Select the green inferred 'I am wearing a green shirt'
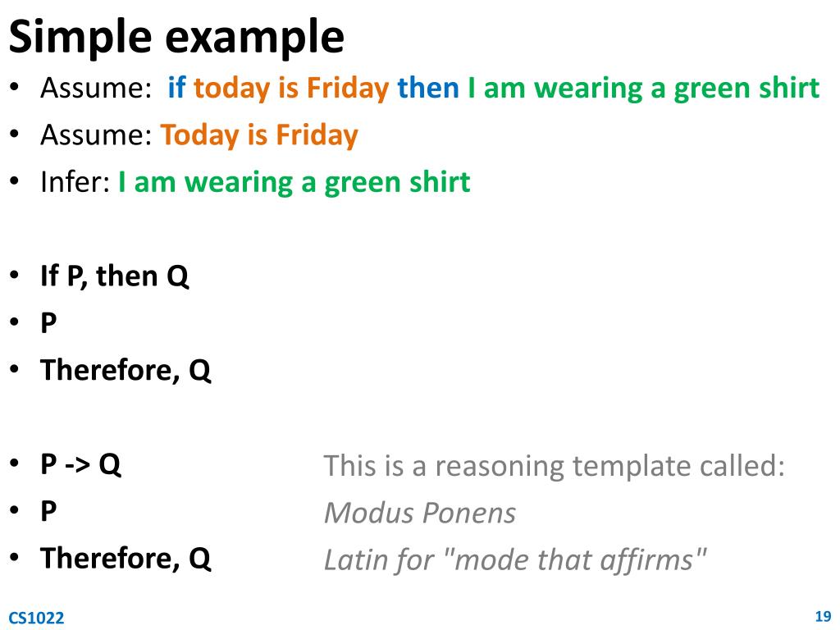 294,183
